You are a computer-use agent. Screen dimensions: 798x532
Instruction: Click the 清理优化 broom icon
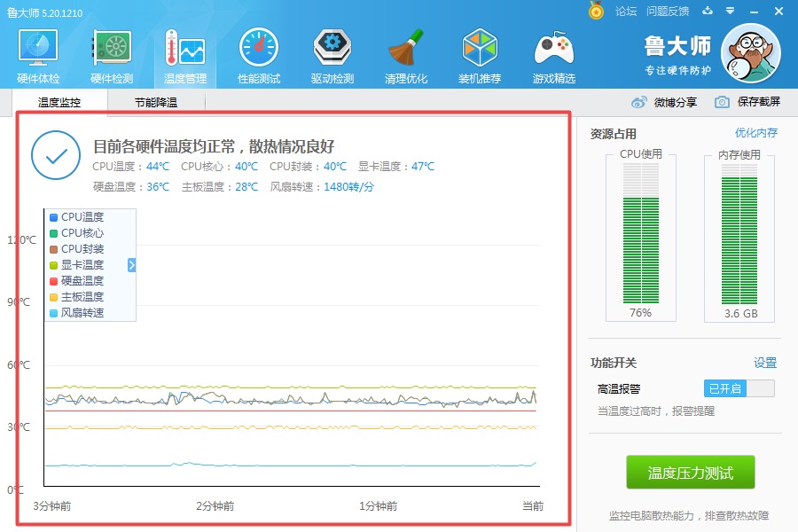406,55
